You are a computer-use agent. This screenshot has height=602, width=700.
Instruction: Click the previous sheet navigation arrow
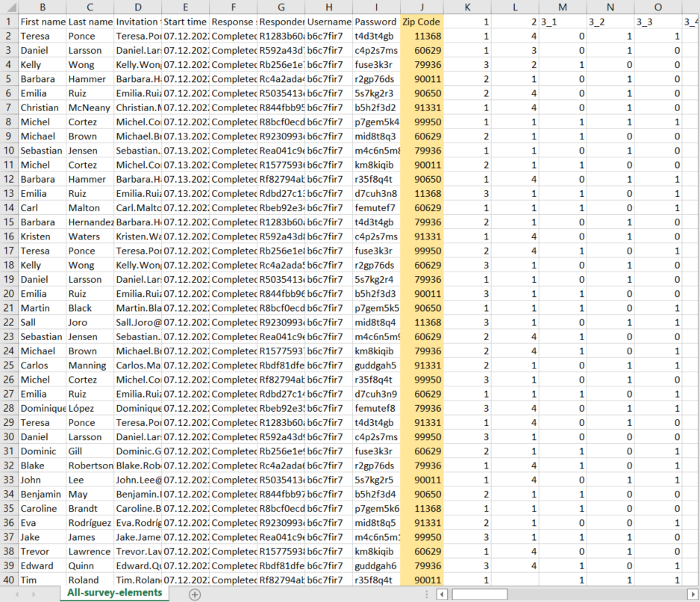tap(16, 594)
